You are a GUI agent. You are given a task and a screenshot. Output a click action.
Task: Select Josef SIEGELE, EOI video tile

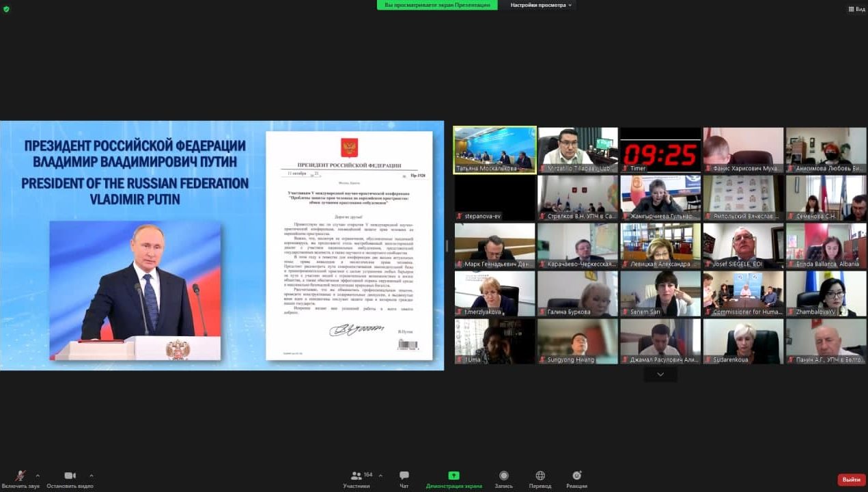coord(743,245)
